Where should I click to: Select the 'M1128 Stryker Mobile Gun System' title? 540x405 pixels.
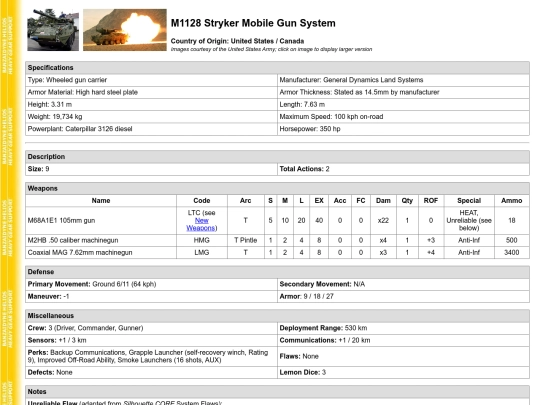click(253, 23)
